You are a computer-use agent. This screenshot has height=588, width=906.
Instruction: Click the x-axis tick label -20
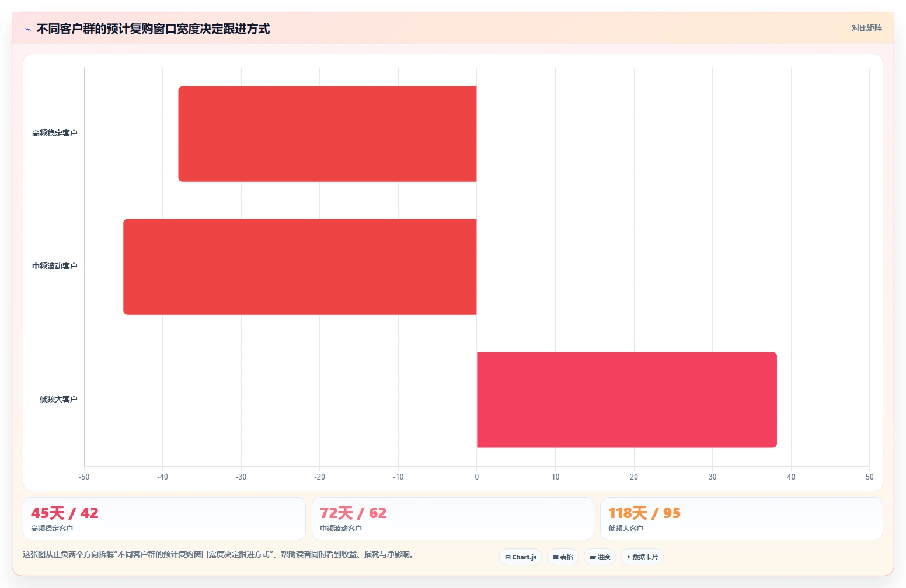pyautogui.click(x=319, y=477)
